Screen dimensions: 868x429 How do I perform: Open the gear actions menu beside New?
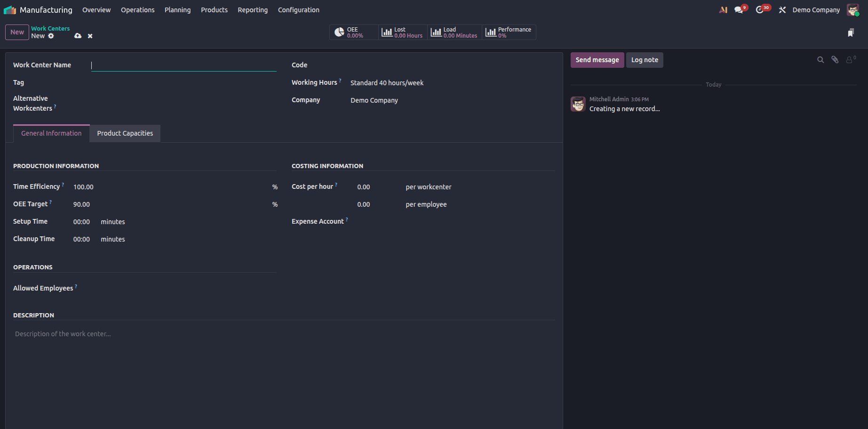[51, 35]
